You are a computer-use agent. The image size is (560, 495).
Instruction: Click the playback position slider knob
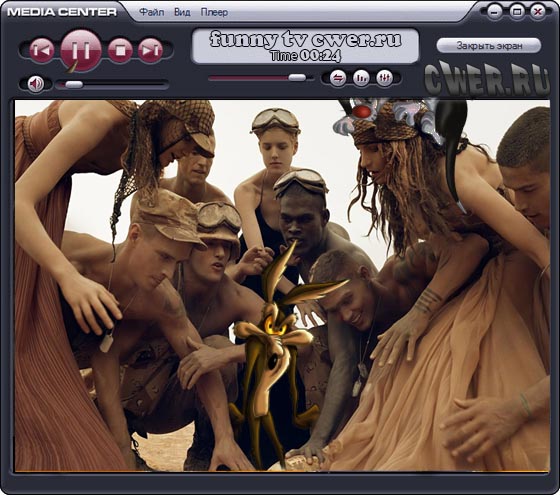coord(297,78)
